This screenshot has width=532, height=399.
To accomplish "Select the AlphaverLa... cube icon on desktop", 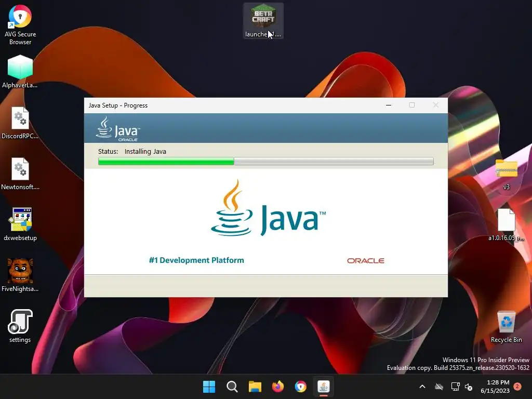I will pyautogui.click(x=20, y=72).
